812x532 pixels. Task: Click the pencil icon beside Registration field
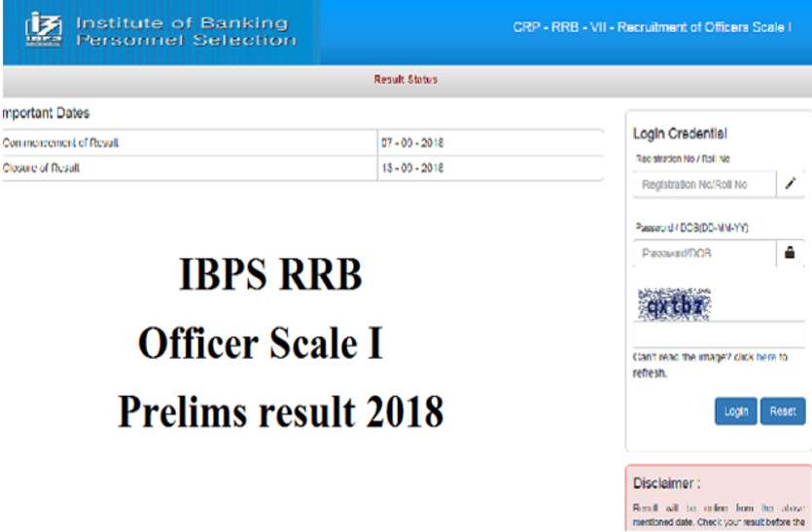tap(791, 184)
